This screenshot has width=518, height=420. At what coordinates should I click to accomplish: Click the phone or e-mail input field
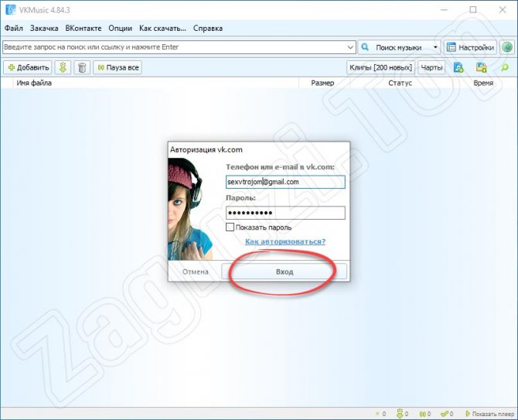point(285,182)
